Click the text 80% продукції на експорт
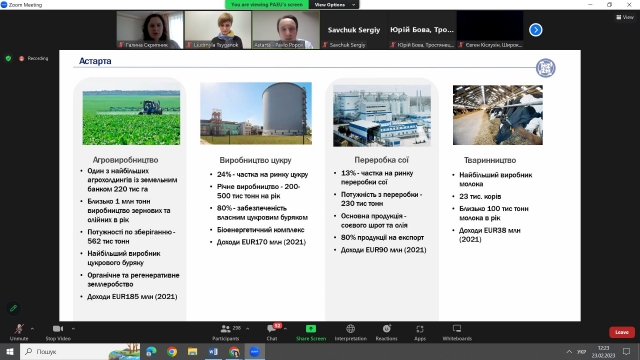This screenshot has width=640, height=360. 382,238
